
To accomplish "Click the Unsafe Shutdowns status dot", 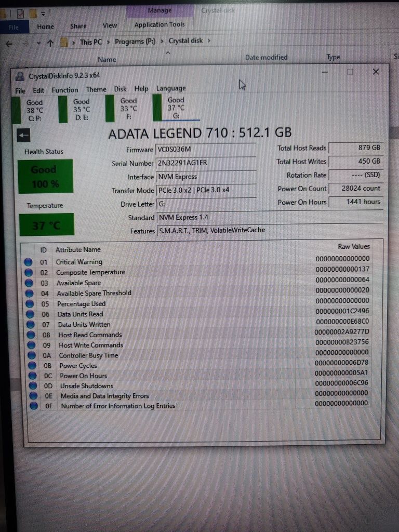I will tap(33, 386).
